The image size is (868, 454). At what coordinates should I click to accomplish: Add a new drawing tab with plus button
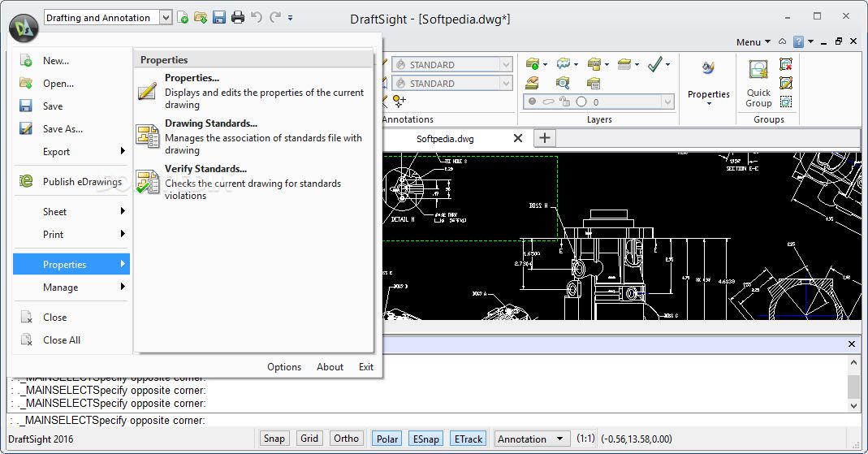(545, 138)
